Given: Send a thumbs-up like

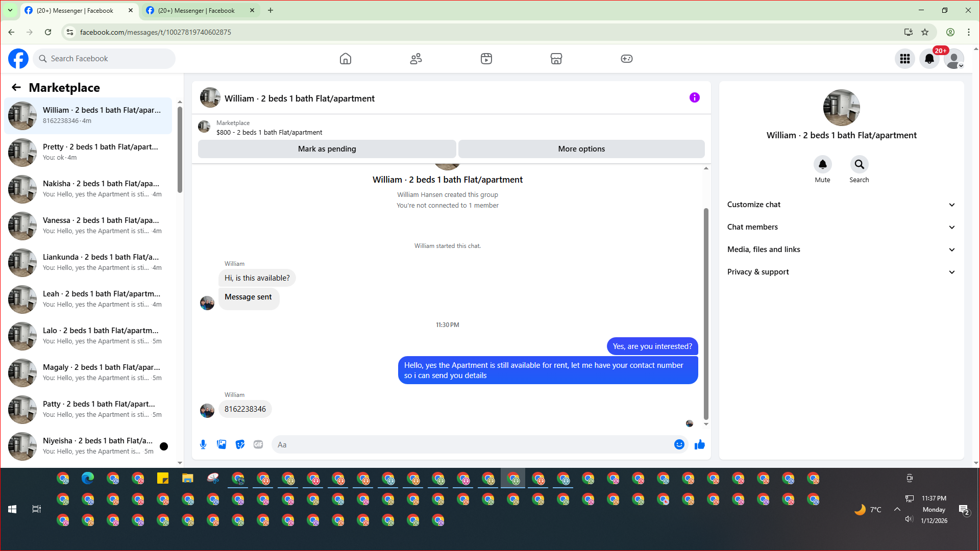Looking at the screenshot, I should coord(699,444).
